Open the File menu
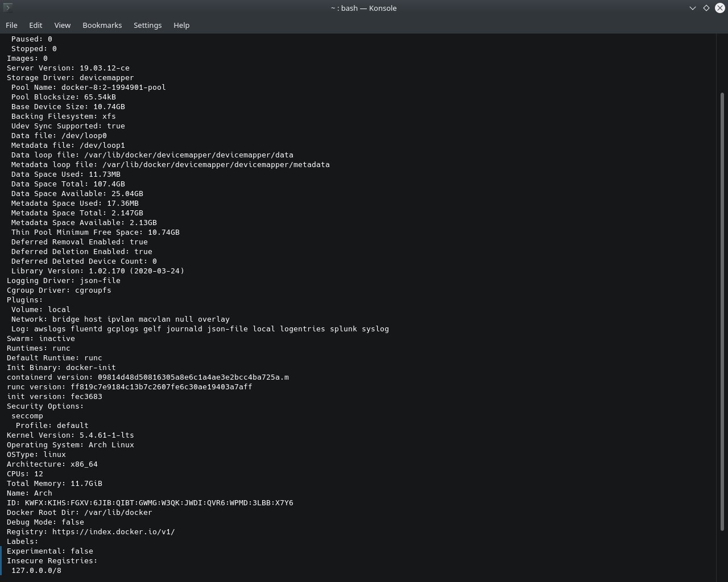The image size is (728, 582). pos(11,25)
